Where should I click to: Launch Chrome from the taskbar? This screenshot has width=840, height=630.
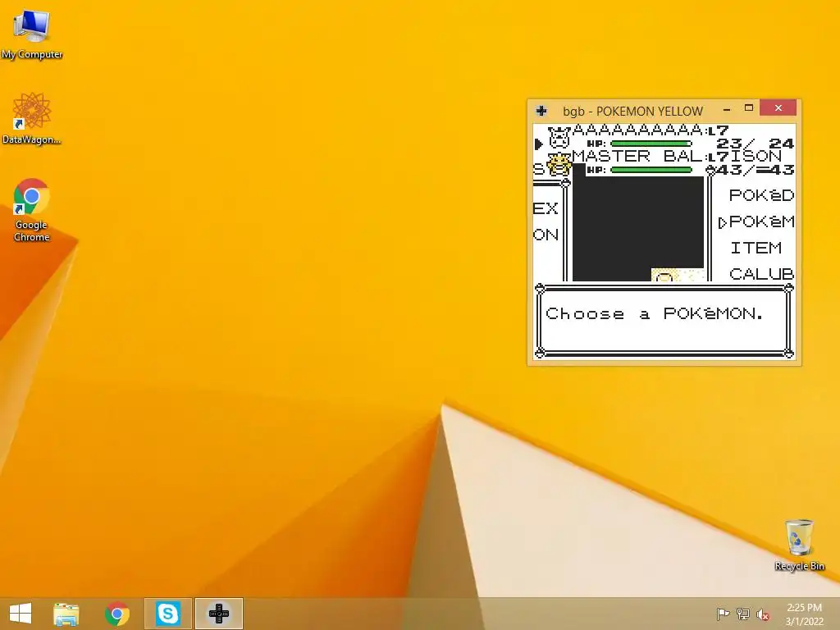tap(117, 614)
